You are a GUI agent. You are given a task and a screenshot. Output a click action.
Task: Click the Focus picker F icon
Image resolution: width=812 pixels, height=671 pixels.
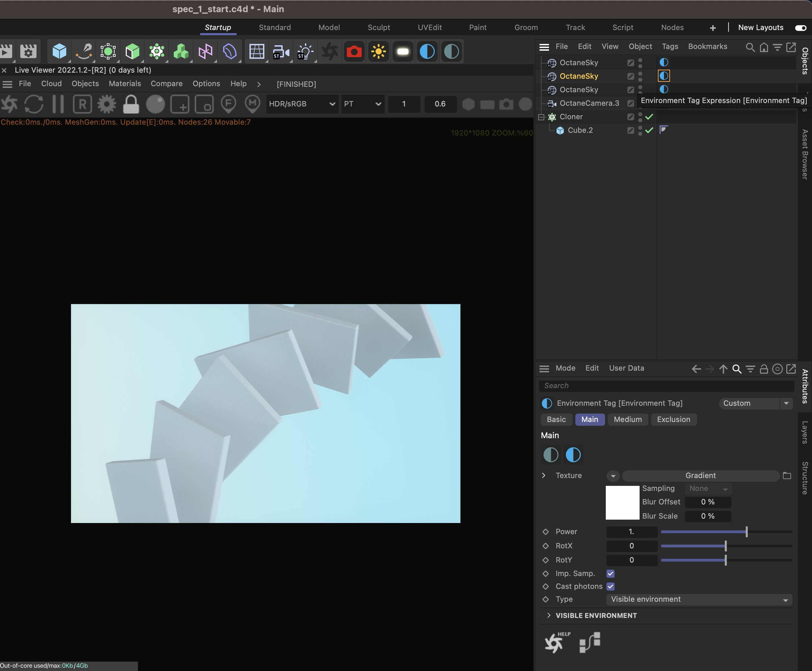(x=229, y=104)
